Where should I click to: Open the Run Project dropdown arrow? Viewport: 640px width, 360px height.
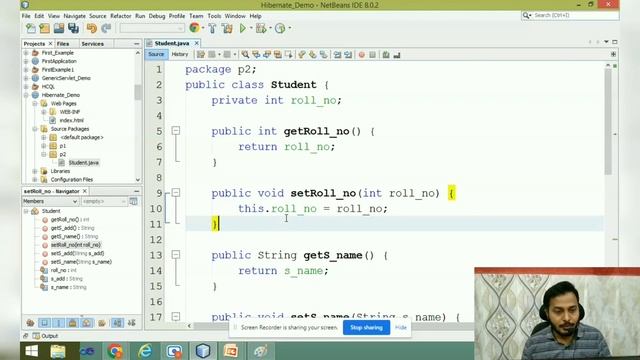(251, 28)
